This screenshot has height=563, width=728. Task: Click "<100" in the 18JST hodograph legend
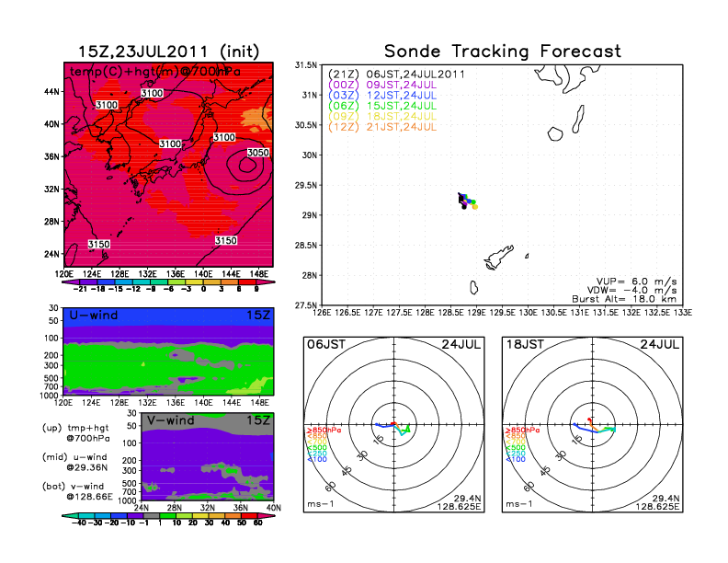(516, 459)
